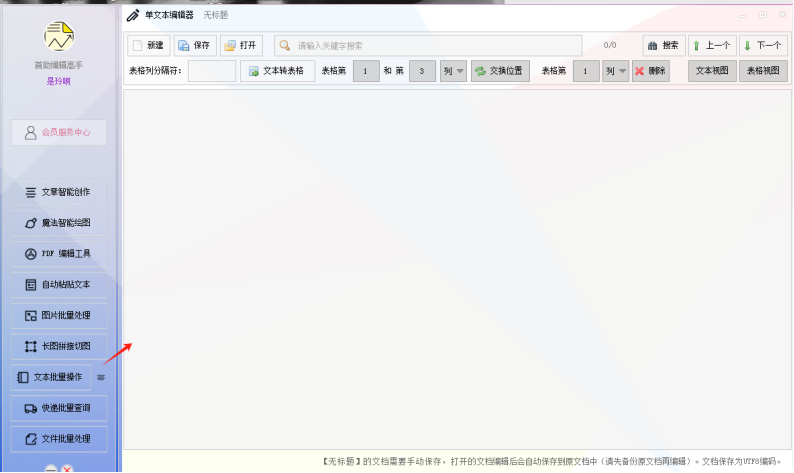Image resolution: width=794 pixels, height=473 pixels.
Task: Edit the second column field showing 3
Action: (x=422, y=71)
